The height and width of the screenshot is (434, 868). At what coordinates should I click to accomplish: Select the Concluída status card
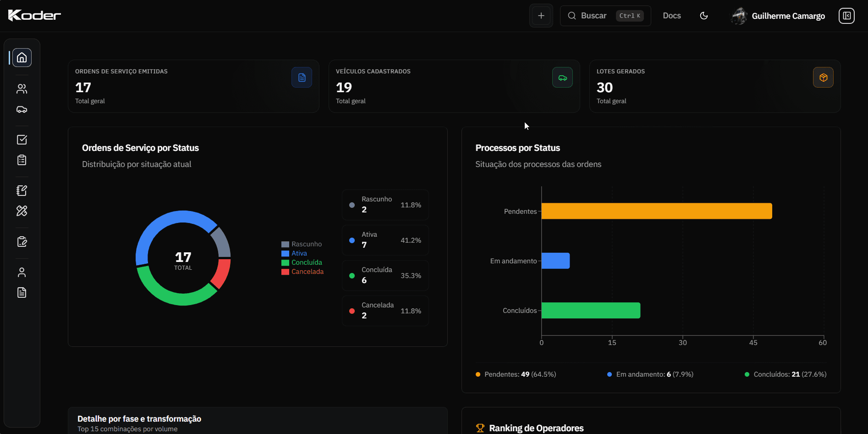click(x=385, y=276)
